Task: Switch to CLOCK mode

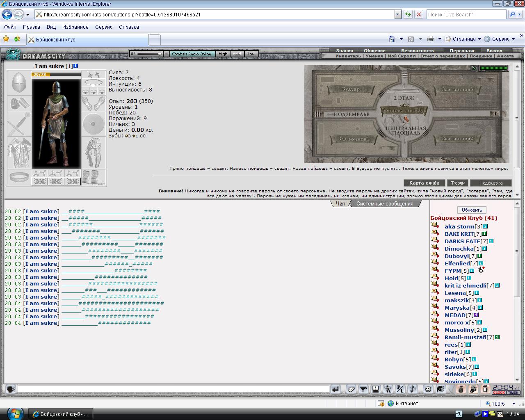Action: pyautogui.click(x=499, y=393)
